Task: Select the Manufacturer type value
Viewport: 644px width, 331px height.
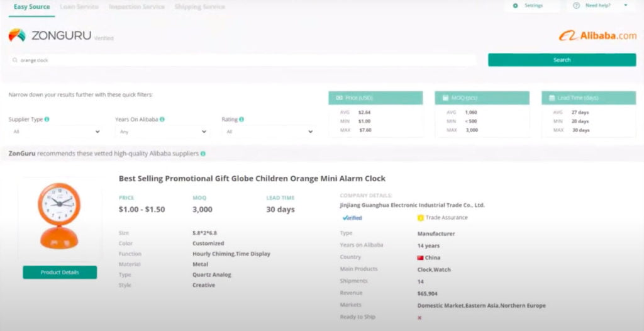Action: [436, 233]
